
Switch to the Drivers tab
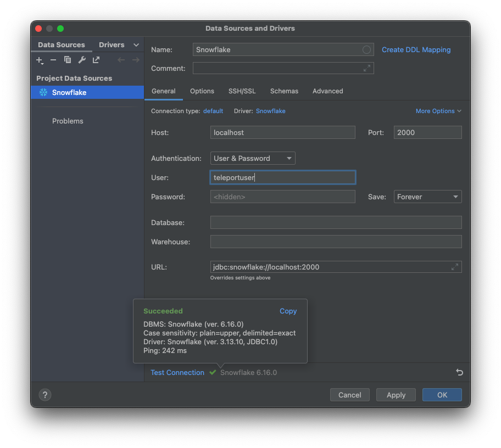pos(112,44)
